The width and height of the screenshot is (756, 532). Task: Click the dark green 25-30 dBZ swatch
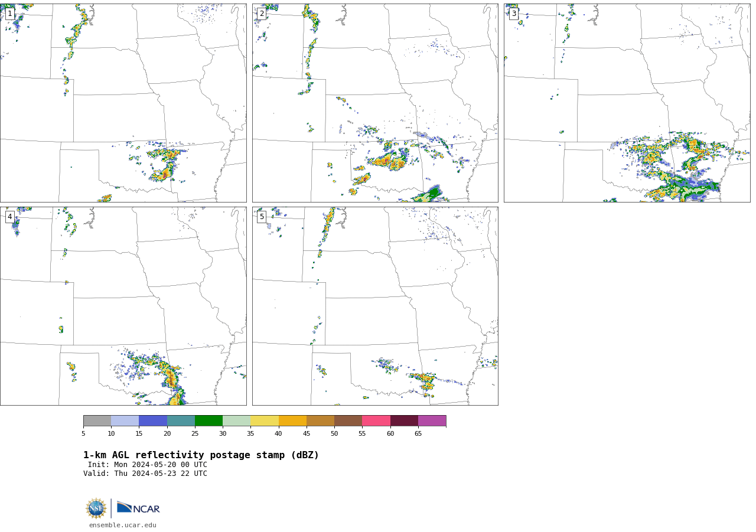(208, 421)
